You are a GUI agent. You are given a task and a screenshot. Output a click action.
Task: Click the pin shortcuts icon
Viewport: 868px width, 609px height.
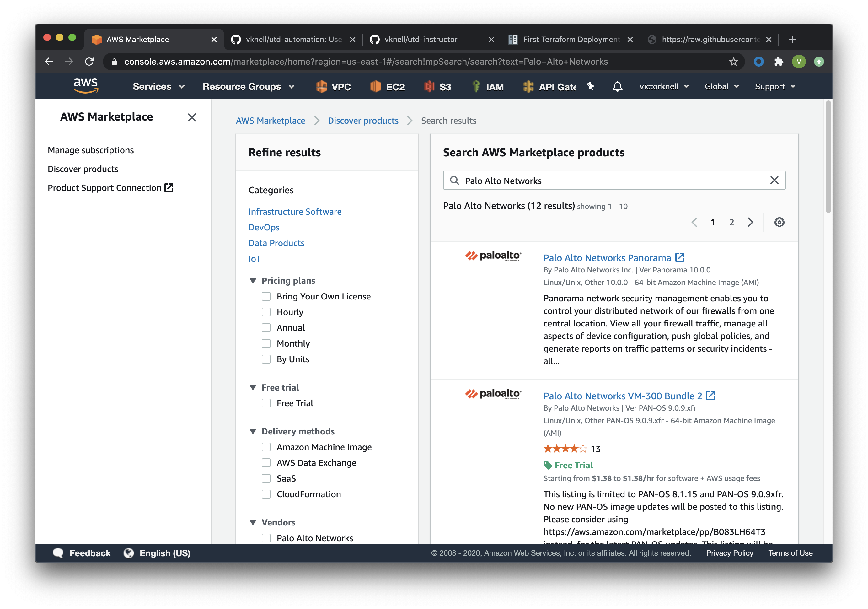pyautogui.click(x=591, y=86)
